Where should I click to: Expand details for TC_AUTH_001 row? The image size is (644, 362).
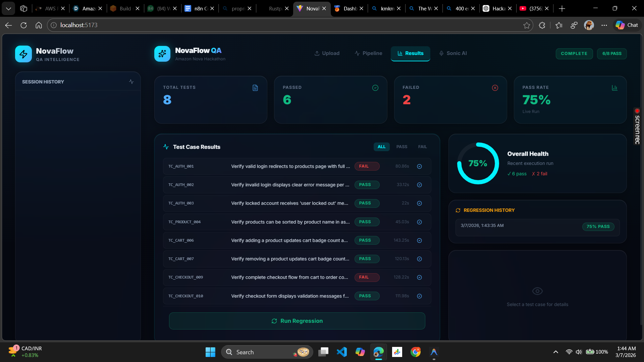[x=419, y=167]
